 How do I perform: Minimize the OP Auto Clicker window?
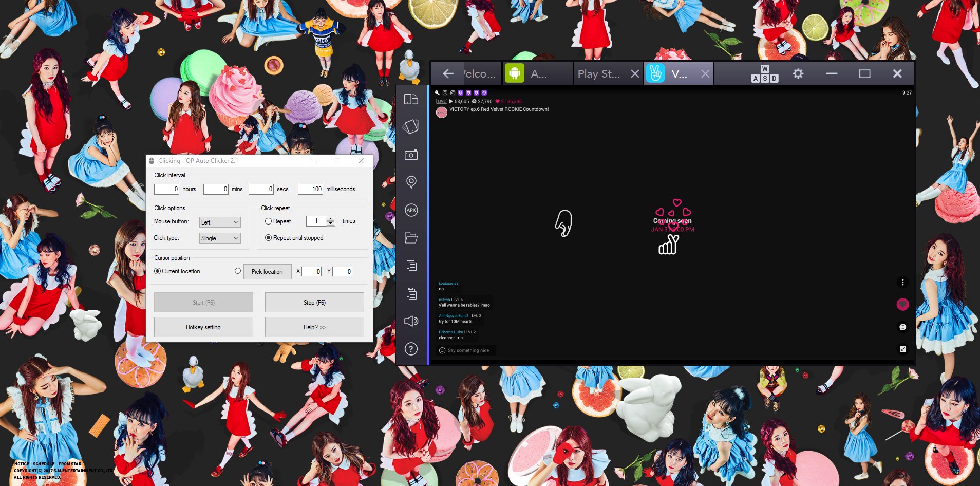[314, 161]
